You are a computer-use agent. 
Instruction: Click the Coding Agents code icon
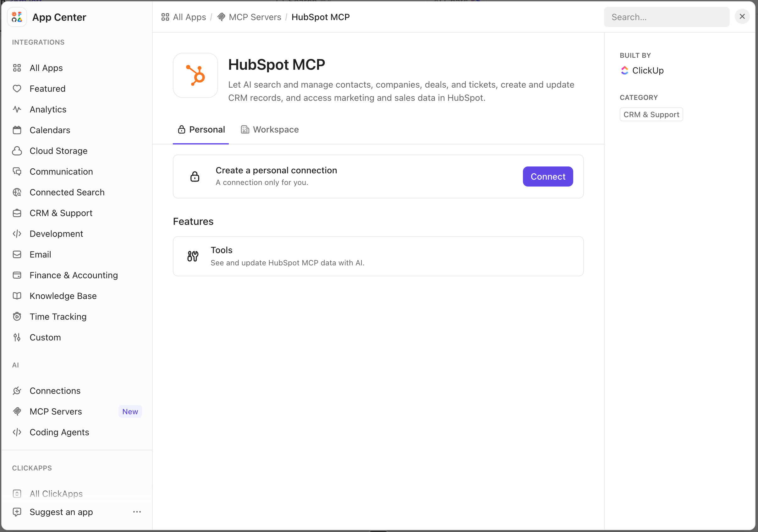pyautogui.click(x=17, y=432)
